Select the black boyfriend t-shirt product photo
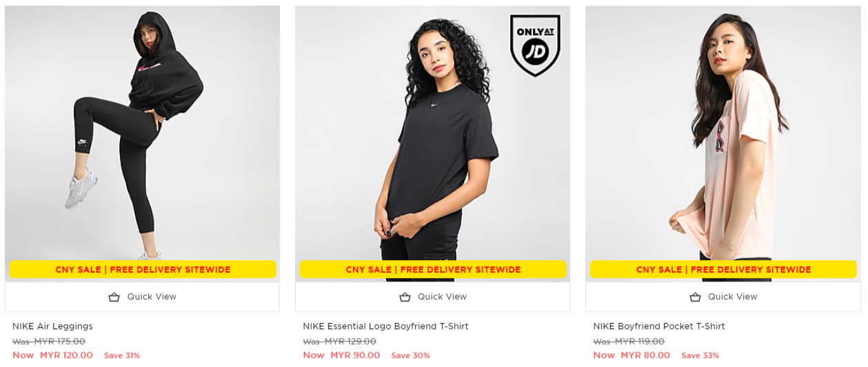This screenshot has width=868, height=367. tap(432, 132)
